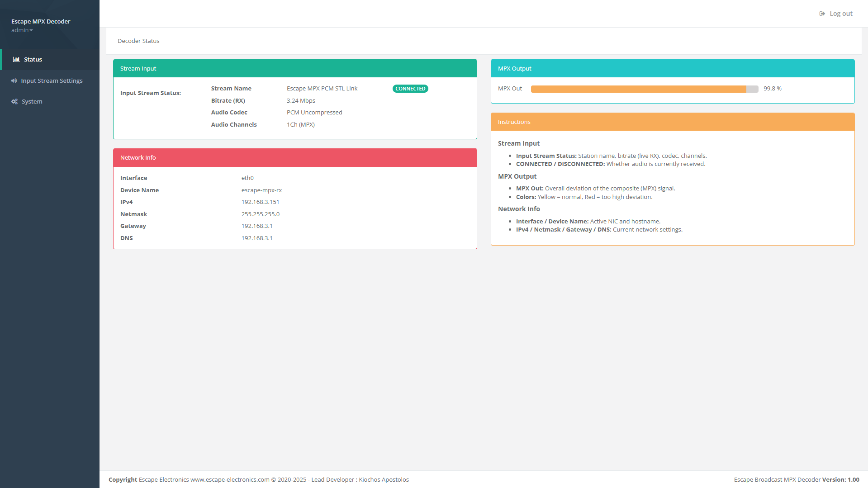The width and height of the screenshot is (868, 488).
Task: Go to the System menu entry
Action: click(x=32, y=101)
